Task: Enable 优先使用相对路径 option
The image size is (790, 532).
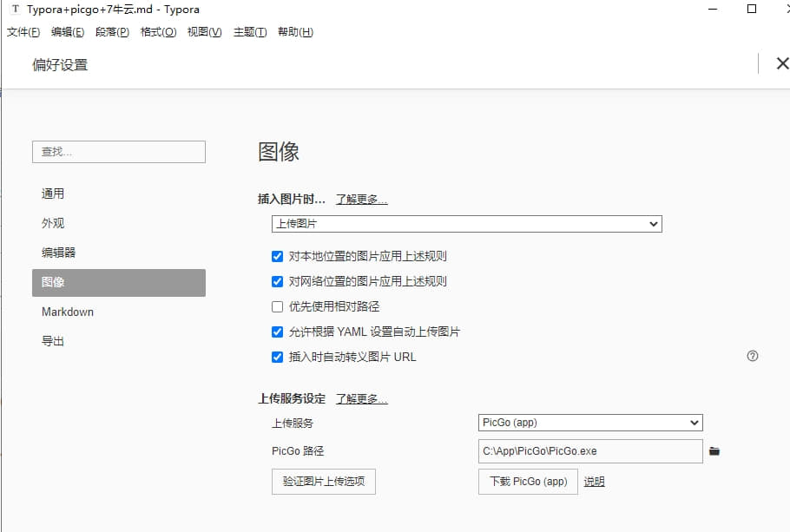Action: click(x=280, y=305)
